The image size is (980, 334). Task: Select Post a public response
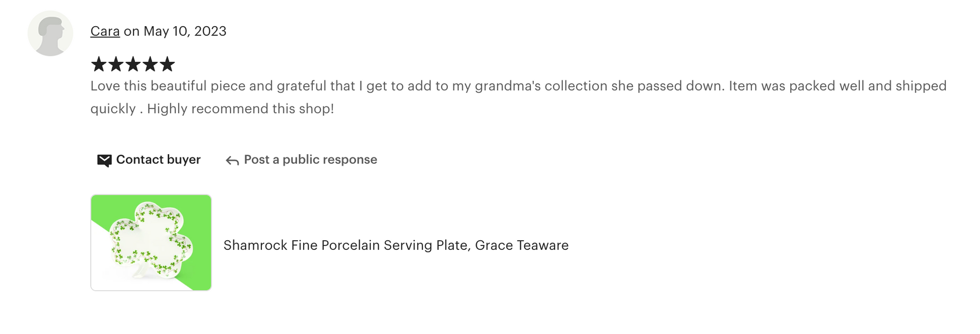310,160
